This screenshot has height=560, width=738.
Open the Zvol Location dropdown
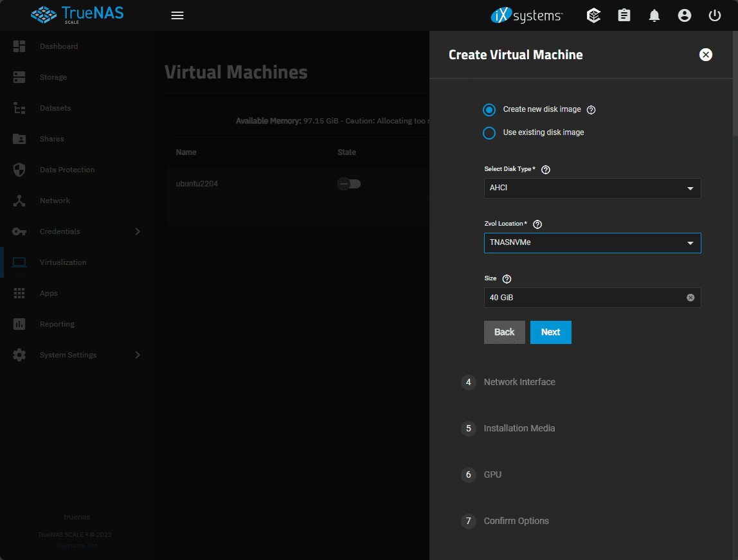592,243
